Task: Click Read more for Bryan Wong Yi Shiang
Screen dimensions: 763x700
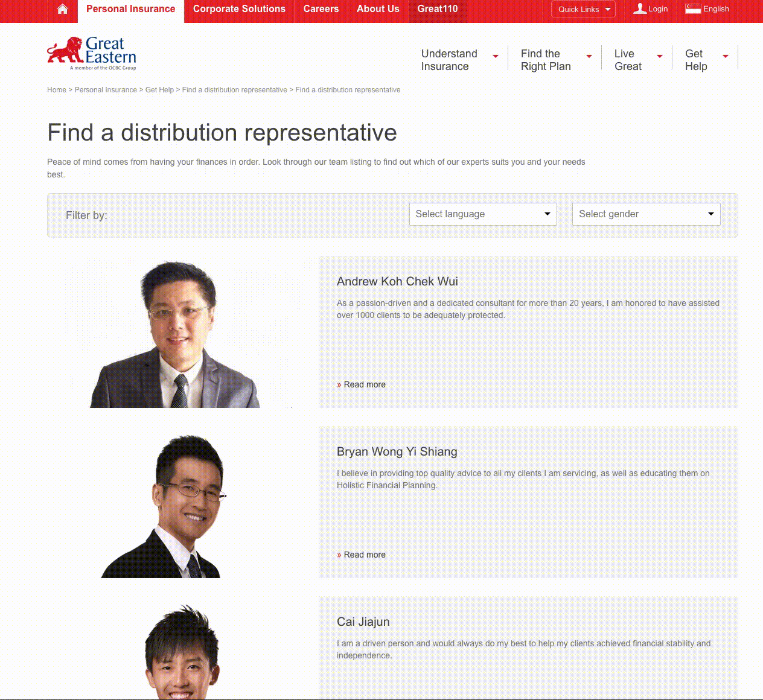Action: pyautogui.click(x=361, y=555)
